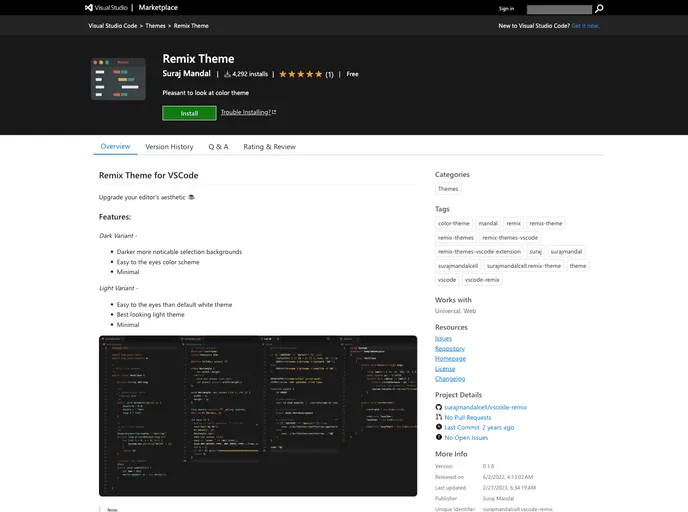Select the remix-theme tag
Viewport: 688px width, 512px height.
click(546, 223)
